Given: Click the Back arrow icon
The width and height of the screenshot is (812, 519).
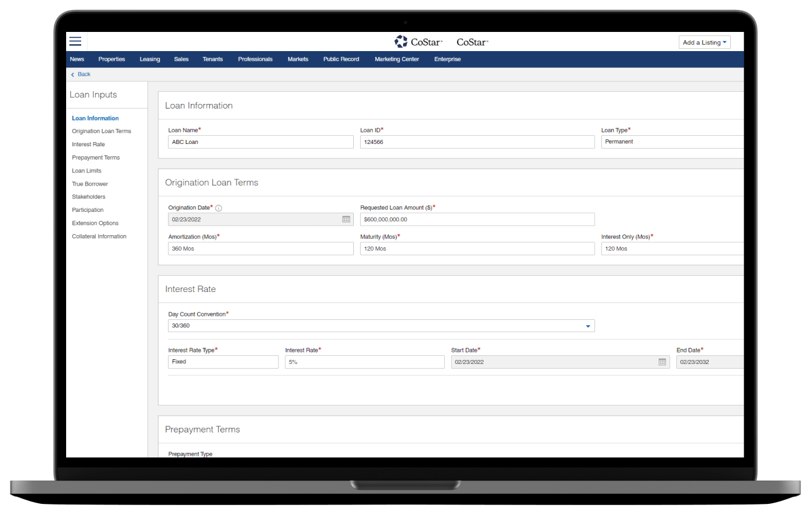Looking at the screenshot, I should click(x=72, y=74).
